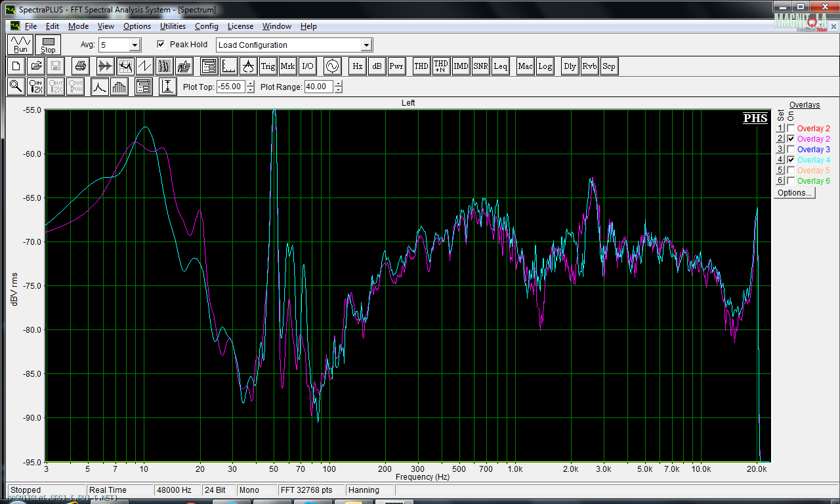Open the signal generator sine-wave icon
The height and width of the screenshot is (504, 840).
tap(332, 66)
